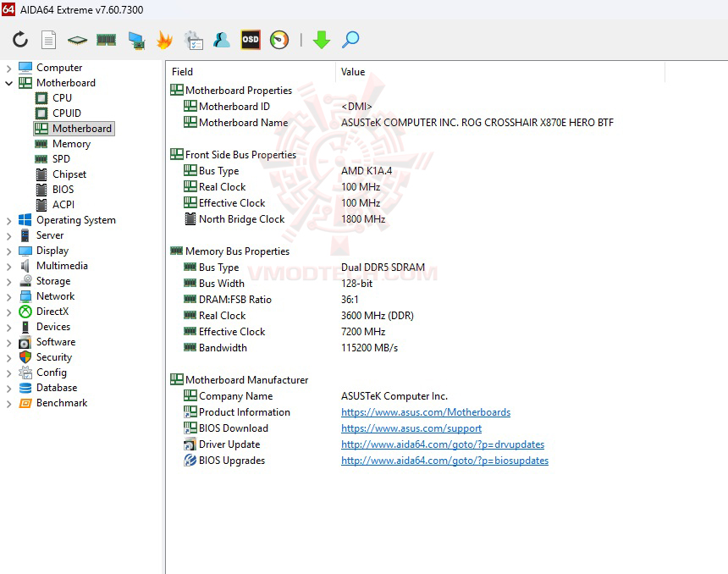This screenshot has height=574, width=728.
Task: Select the DRAM:FSB Ratio row
Action: coord(272,300)
